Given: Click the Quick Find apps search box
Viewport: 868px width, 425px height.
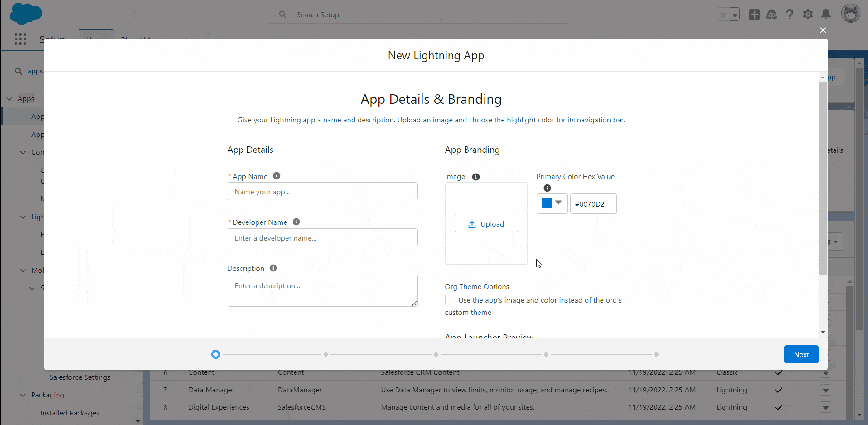Looking at the screenshot, I should click(28, 71).
